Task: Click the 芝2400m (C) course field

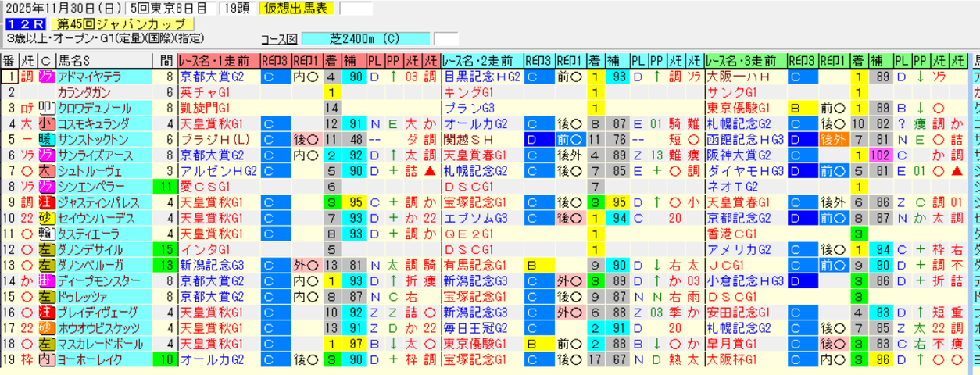Action: click(x=365, y=39)
